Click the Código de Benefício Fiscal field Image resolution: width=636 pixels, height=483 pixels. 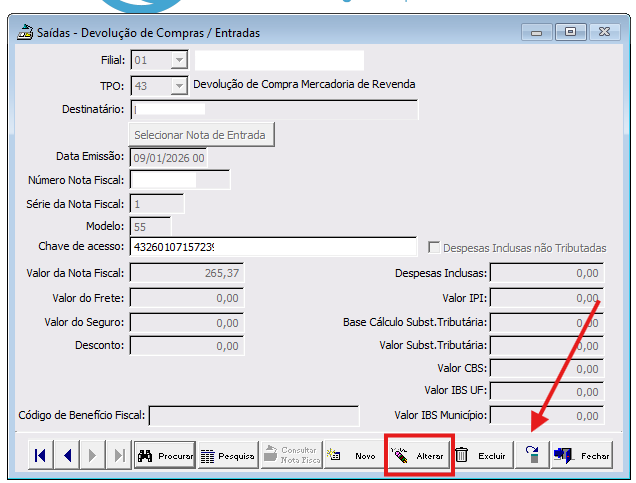[x=253, y=415]
